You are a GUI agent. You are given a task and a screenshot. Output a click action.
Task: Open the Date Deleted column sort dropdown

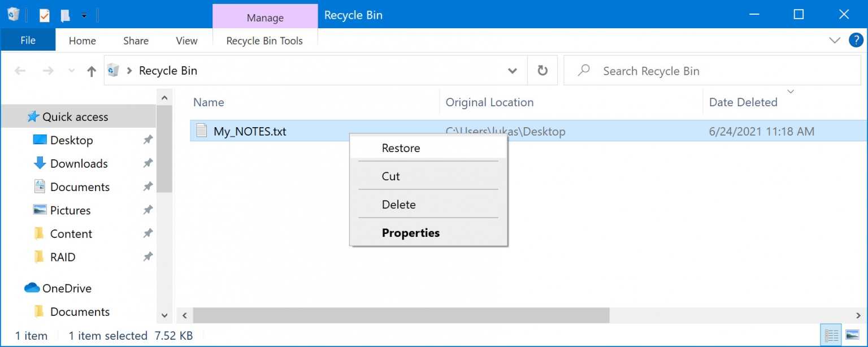coord(790,92)
